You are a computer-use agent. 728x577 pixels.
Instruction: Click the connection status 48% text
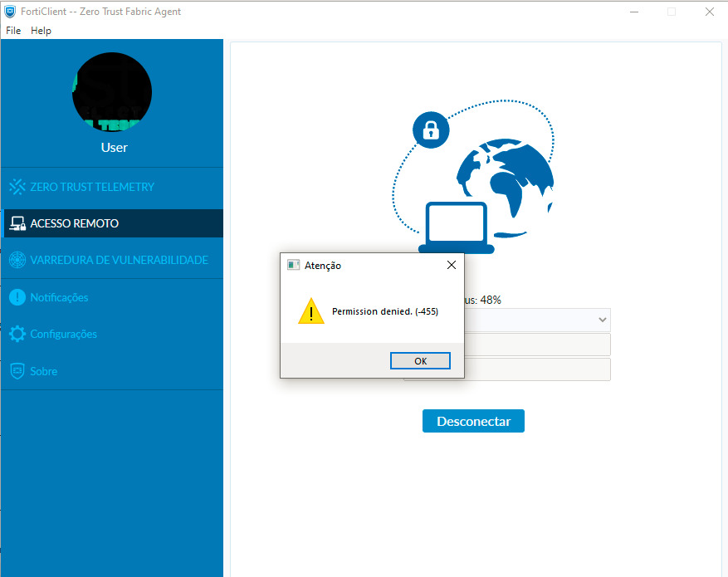[483, 300]
